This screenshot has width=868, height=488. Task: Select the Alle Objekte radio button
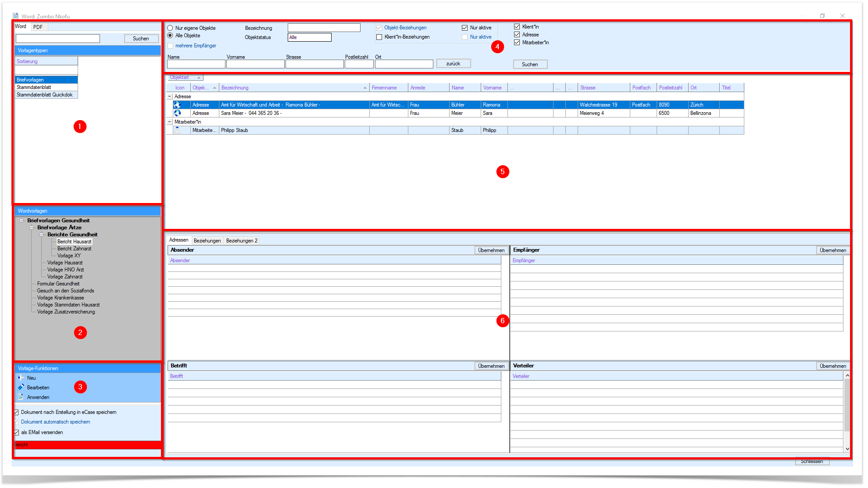click(170, 36)
